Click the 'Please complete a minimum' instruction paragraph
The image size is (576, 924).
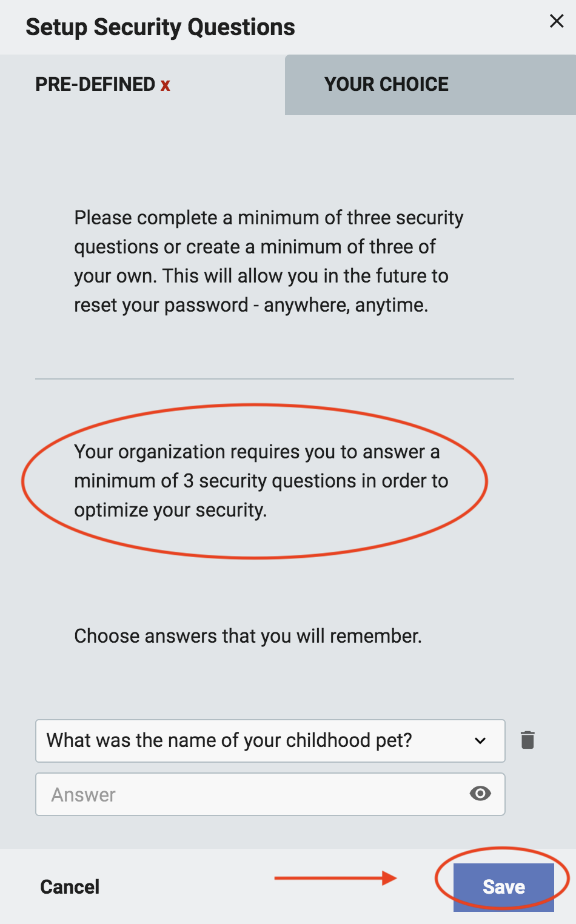pos(269,261)
